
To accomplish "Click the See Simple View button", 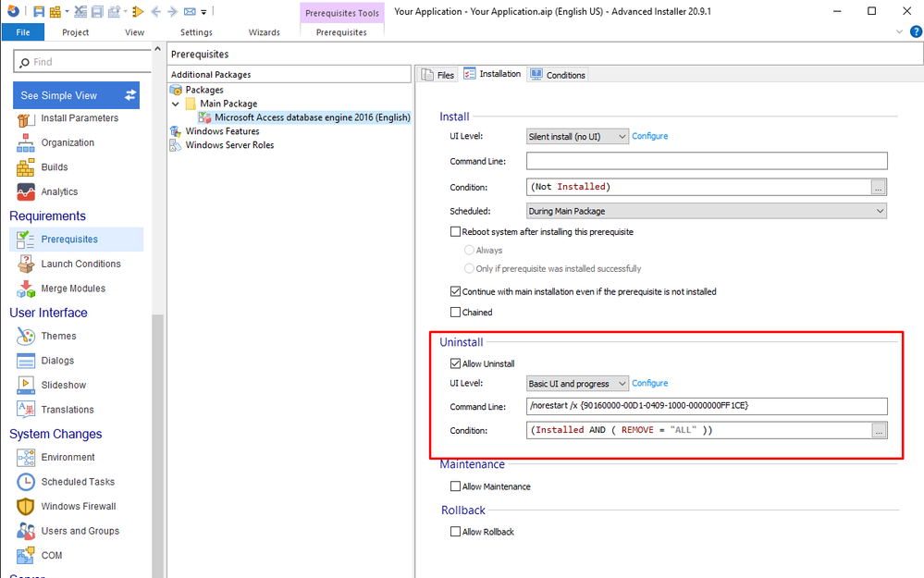I will click(76, 95).
